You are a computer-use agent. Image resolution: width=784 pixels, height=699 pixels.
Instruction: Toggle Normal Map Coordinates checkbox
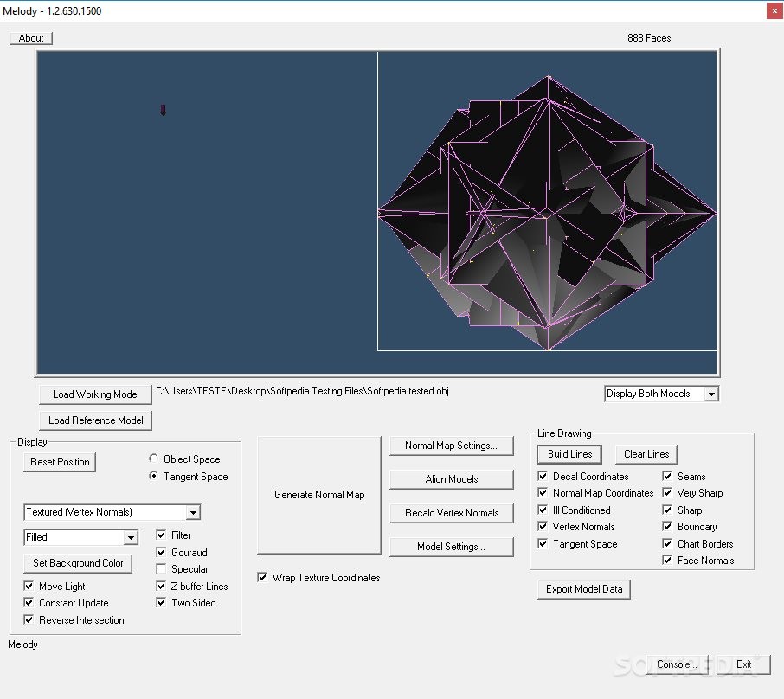(x=543, y=492)
